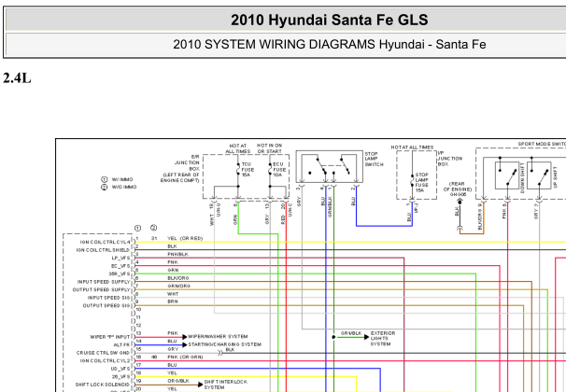
Task: Click "HOT AT ALL TIMES" above I/P junction box
Action: 412,147
